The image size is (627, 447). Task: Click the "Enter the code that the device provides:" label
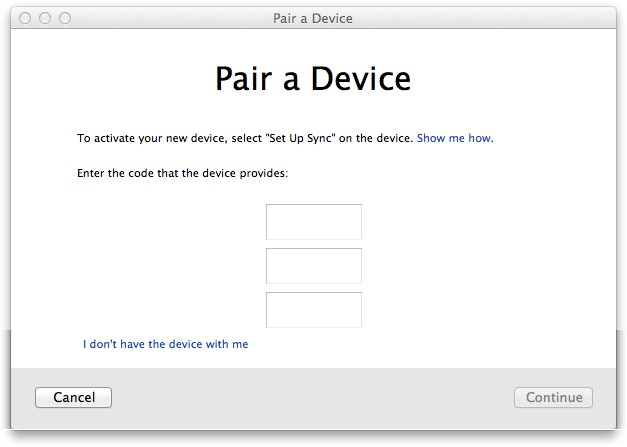tap(182, 174)
